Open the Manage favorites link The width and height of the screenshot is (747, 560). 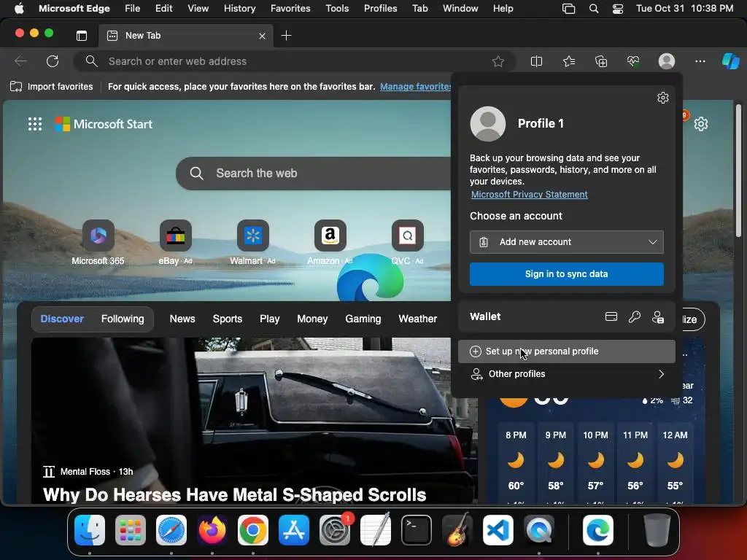(x=415, y=86)
